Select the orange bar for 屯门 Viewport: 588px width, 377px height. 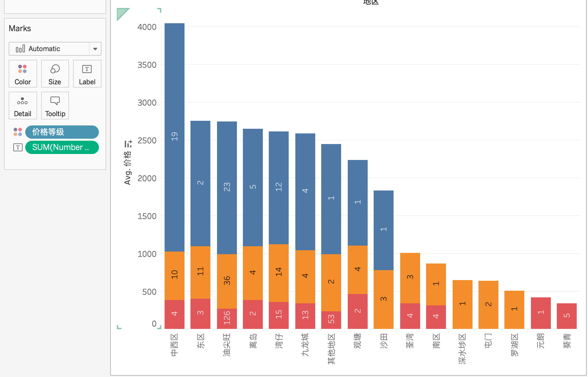pos(488,305)
